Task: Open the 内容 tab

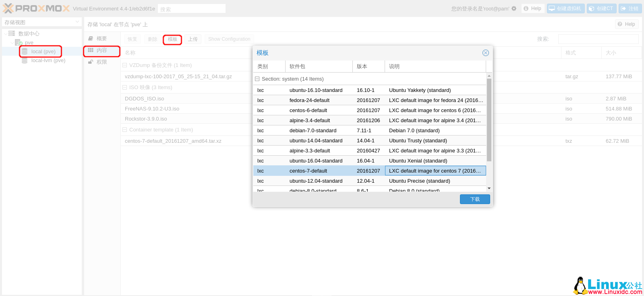Action: point(102,50)
